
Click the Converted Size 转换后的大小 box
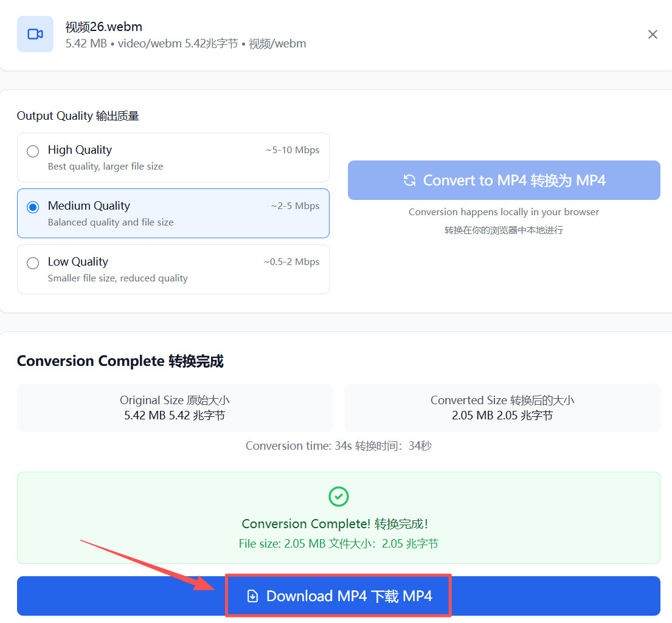click(502, 407)
